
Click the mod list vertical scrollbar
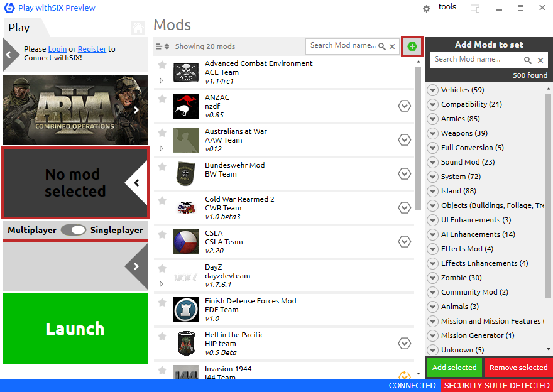[x=419, y=138]
